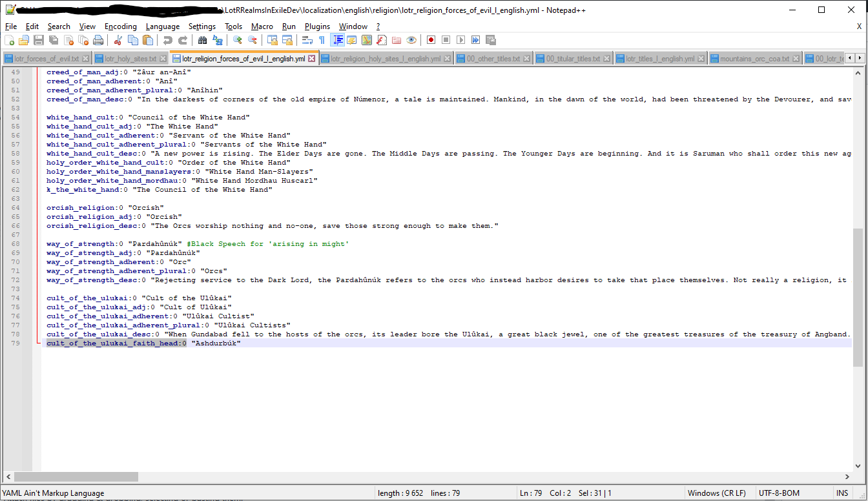Click the Close document toolbar icon

(68, 40)
